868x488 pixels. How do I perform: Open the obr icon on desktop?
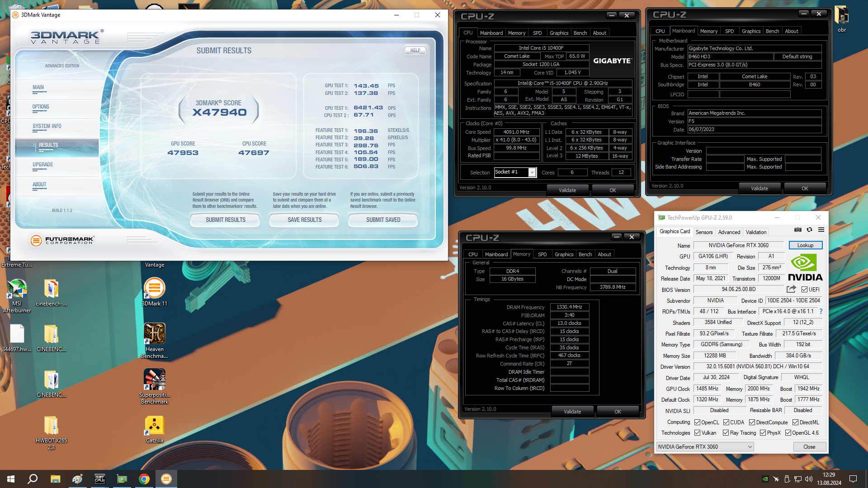841,19
